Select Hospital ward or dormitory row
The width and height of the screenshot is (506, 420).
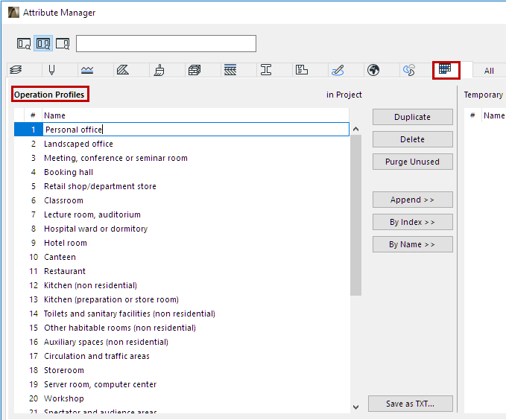pos(182,229)
